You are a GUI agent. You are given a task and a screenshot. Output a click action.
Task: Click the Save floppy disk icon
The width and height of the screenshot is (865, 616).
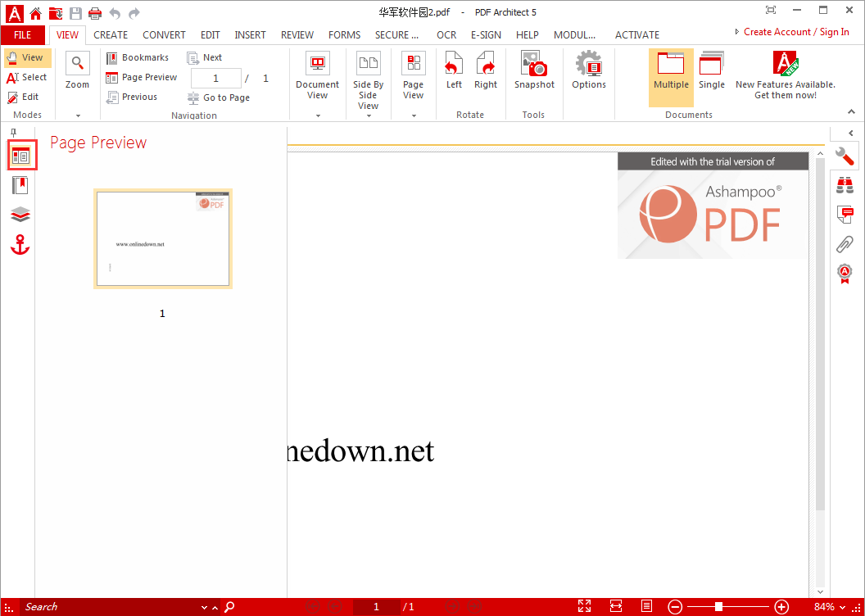point(75,12)
